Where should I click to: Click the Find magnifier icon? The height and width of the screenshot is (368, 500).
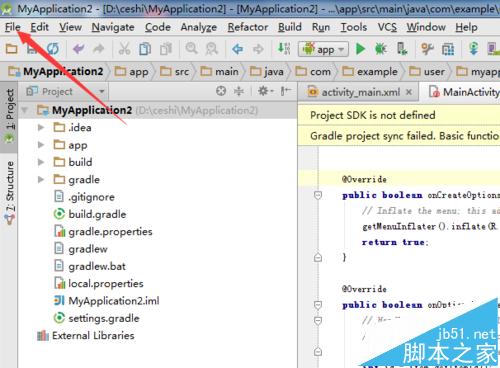click(x=191, y=49)
